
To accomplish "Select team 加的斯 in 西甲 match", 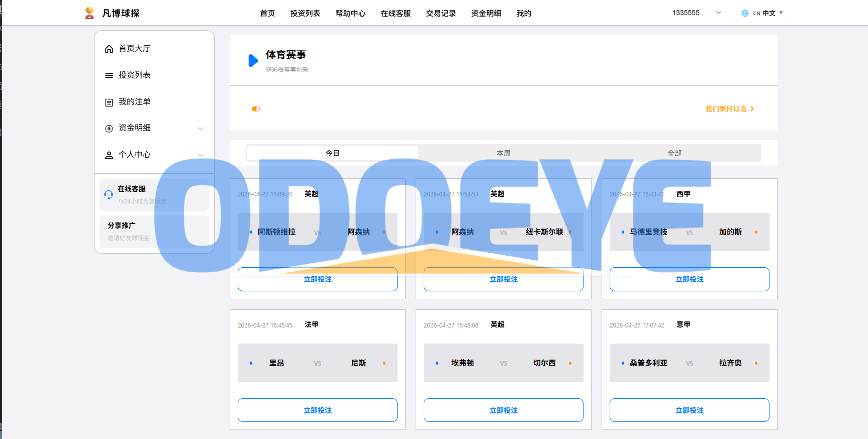I will click(x=730, y=232).
